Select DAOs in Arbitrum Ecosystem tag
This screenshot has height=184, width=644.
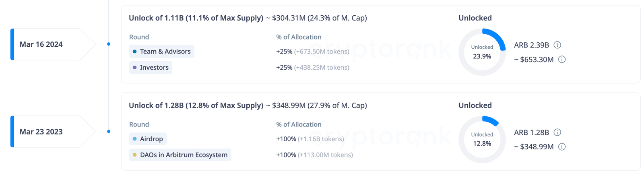click(x=180, y=155)
